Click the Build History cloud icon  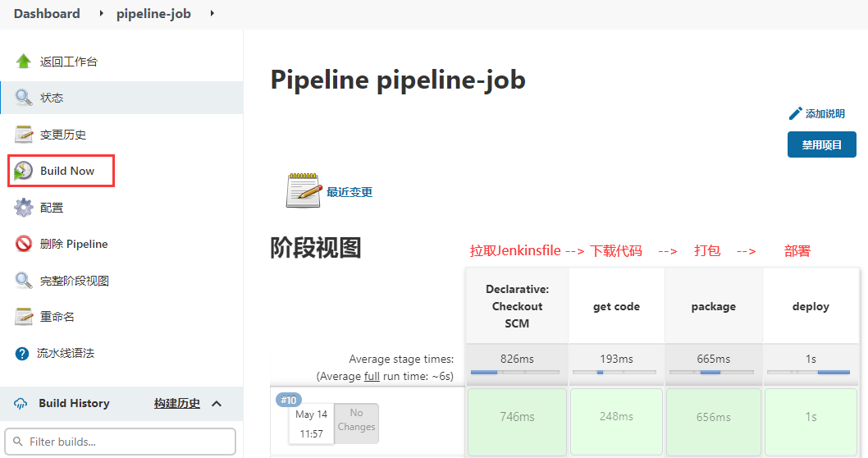[x=21, y=404]
